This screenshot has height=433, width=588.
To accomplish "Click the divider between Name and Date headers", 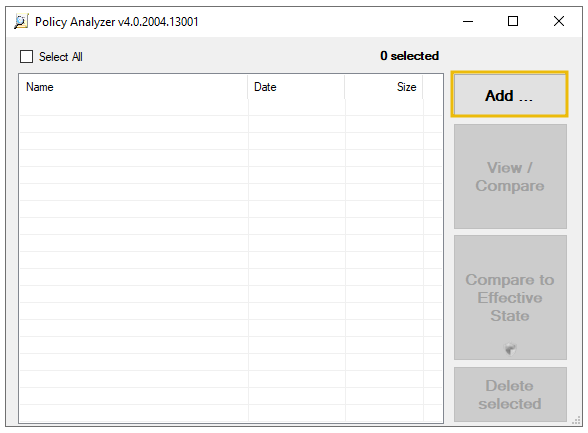I will click(248, 87).
